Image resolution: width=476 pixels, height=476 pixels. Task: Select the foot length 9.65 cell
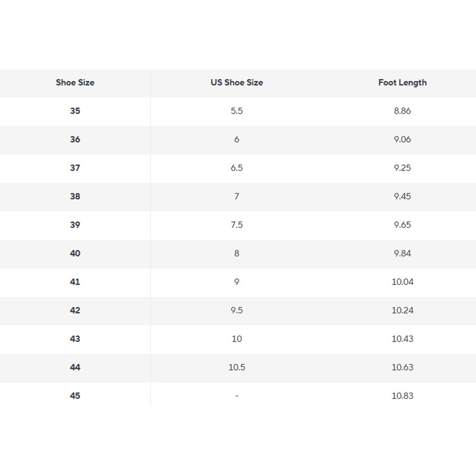[402, 225]
